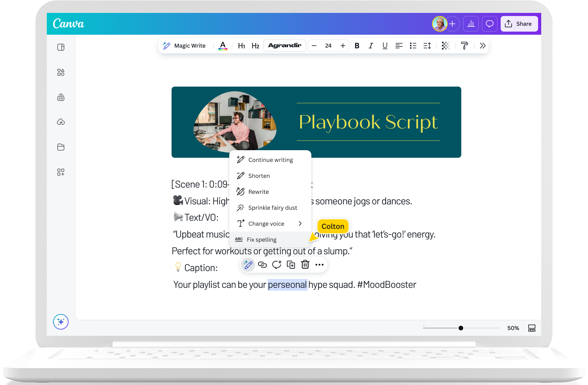The width and height of the screenshot is (588, 385).
Task: Open the analytics chart icon
Action: tap(471, 24)
